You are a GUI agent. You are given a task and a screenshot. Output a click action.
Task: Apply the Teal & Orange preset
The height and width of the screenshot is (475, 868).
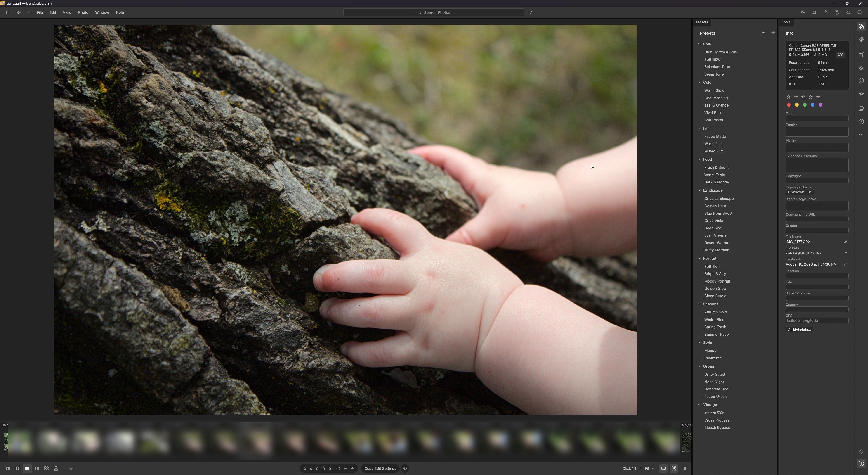coord(716,105)
